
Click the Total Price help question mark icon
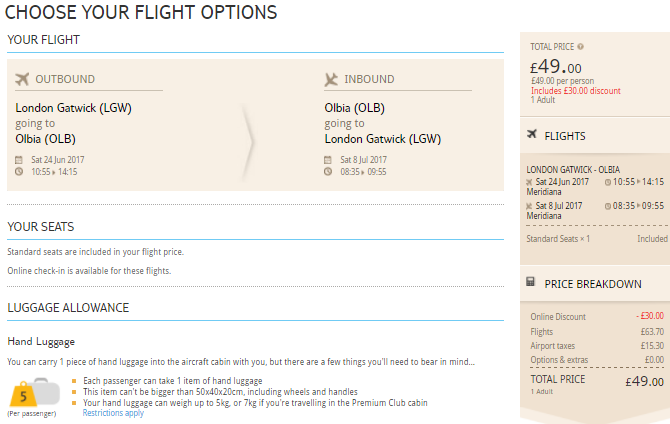coord(580,47)
